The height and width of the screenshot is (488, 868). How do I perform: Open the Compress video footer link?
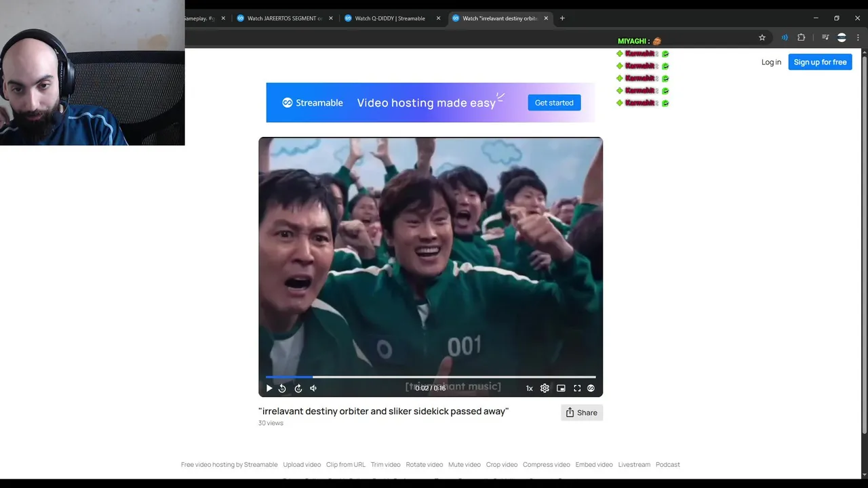coord(547,465)
